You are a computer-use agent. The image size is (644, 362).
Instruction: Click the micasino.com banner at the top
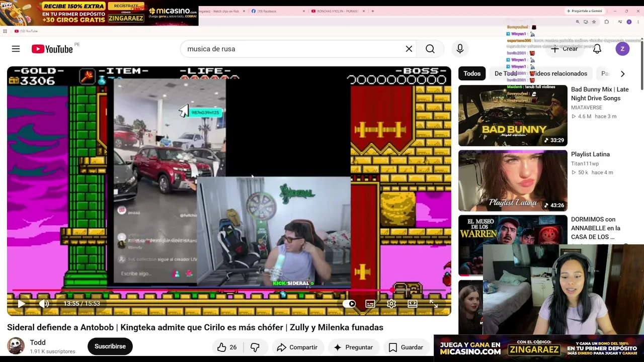click(x=99, y=13)
